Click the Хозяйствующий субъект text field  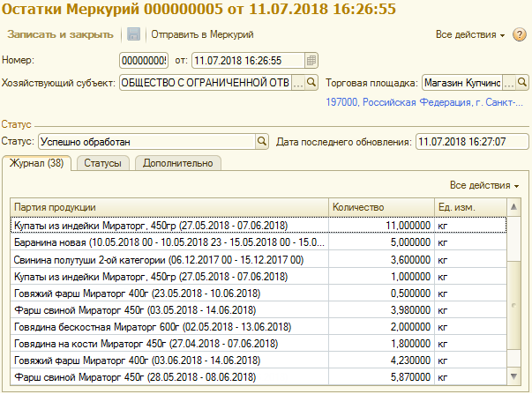click(206, 82)
